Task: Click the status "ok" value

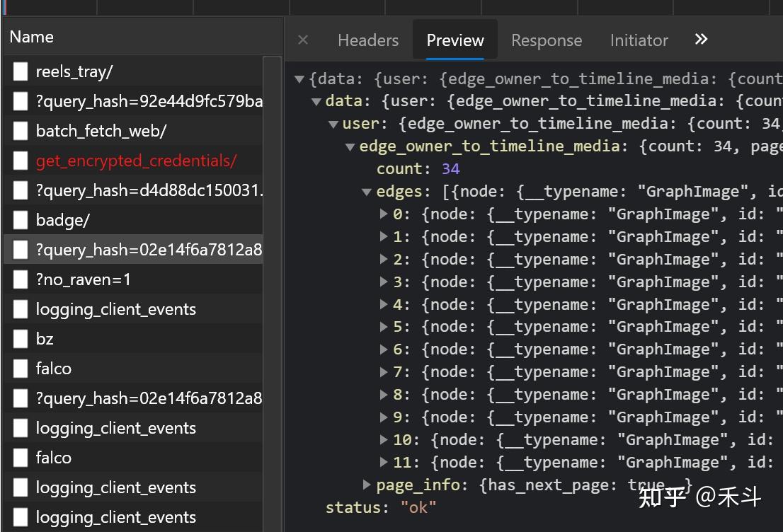Action: coord(418,507)
